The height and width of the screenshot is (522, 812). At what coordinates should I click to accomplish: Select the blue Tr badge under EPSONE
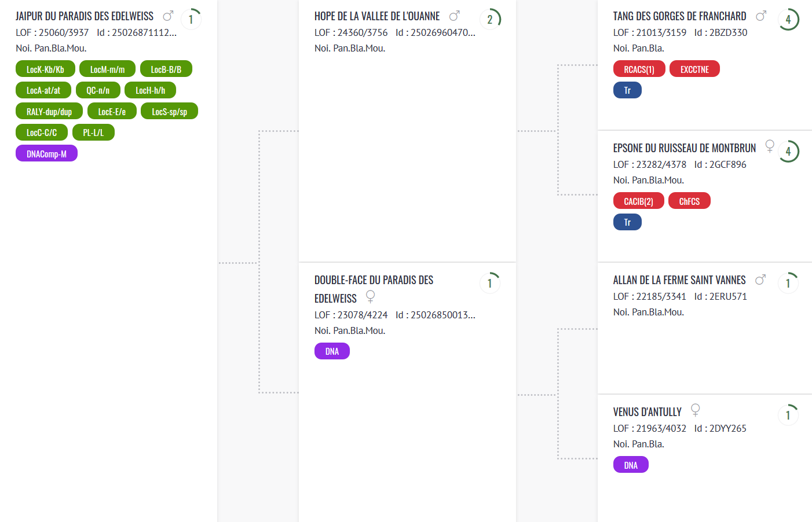[x=627, y=222]
